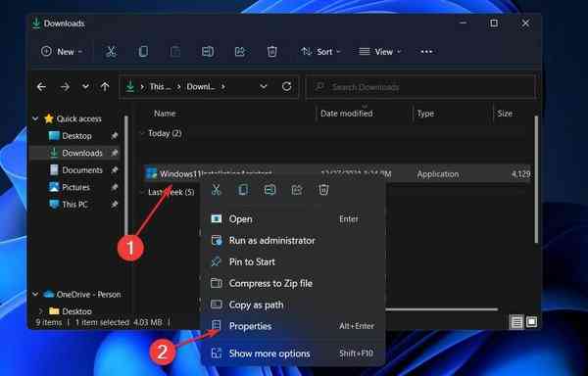Screen dimensions: 588x376
Task: Collapse the OneDrive - Personal tree section
Action: point(35,295)
